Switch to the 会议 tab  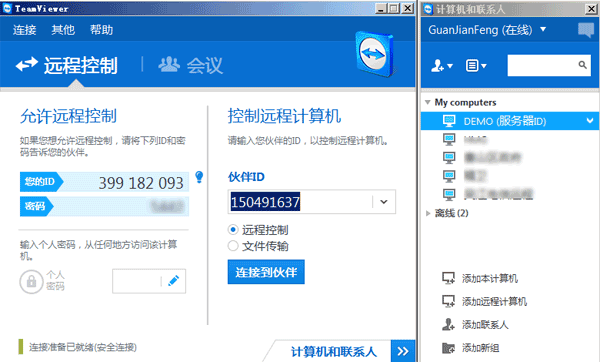tap(191, 65)
